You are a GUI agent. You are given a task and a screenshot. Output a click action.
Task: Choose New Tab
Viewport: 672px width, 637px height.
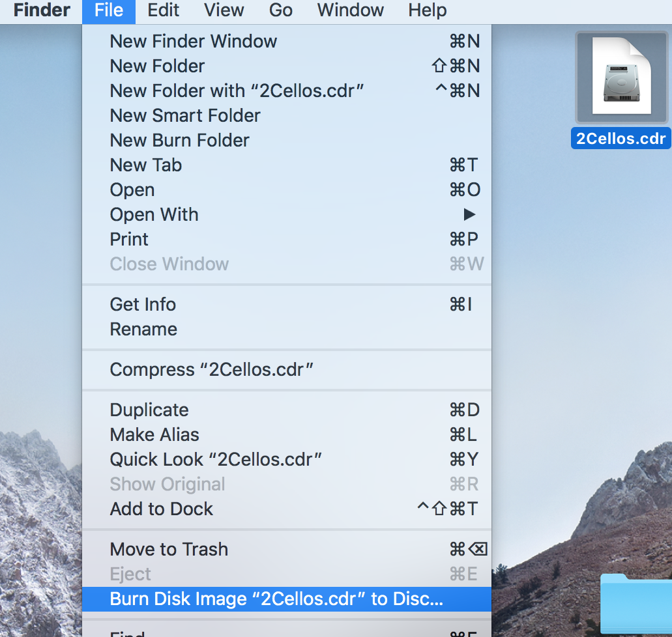pos(287,165)
